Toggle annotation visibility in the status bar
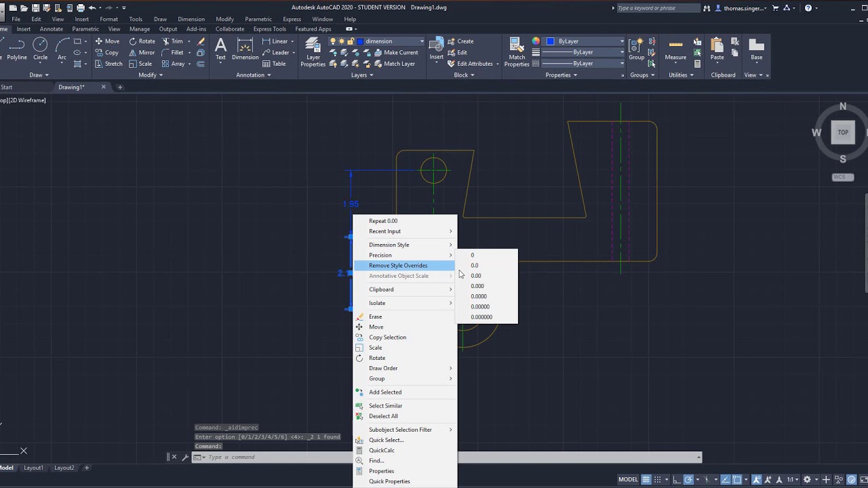The height and width of the screenshot is (488, 868). tap(757, 479)
